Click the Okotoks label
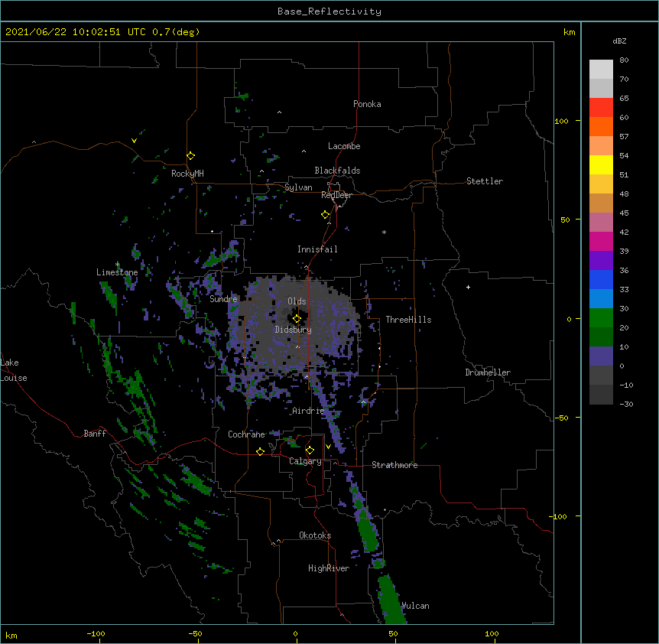This screenshot has width=659, height=644. click(x=315, y=535)
